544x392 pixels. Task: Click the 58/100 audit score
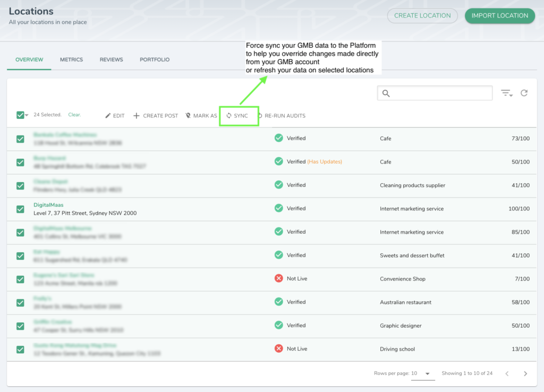click(521, 302)
